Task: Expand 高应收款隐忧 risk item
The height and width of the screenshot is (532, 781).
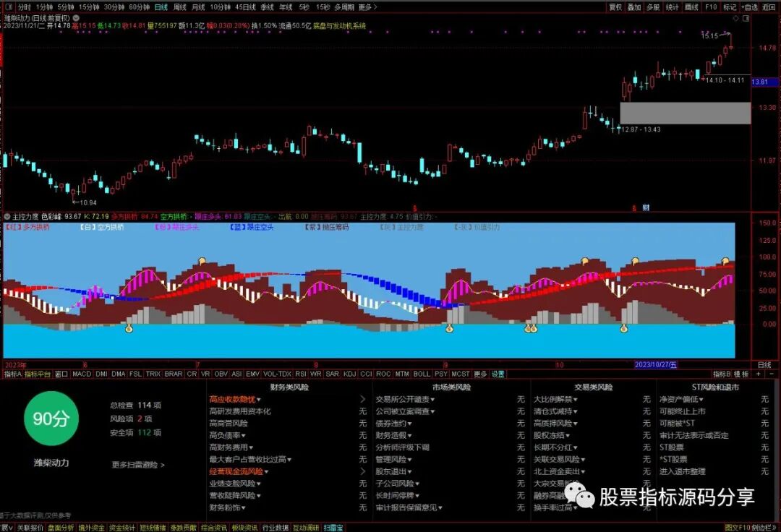Action: pos(234,399)
